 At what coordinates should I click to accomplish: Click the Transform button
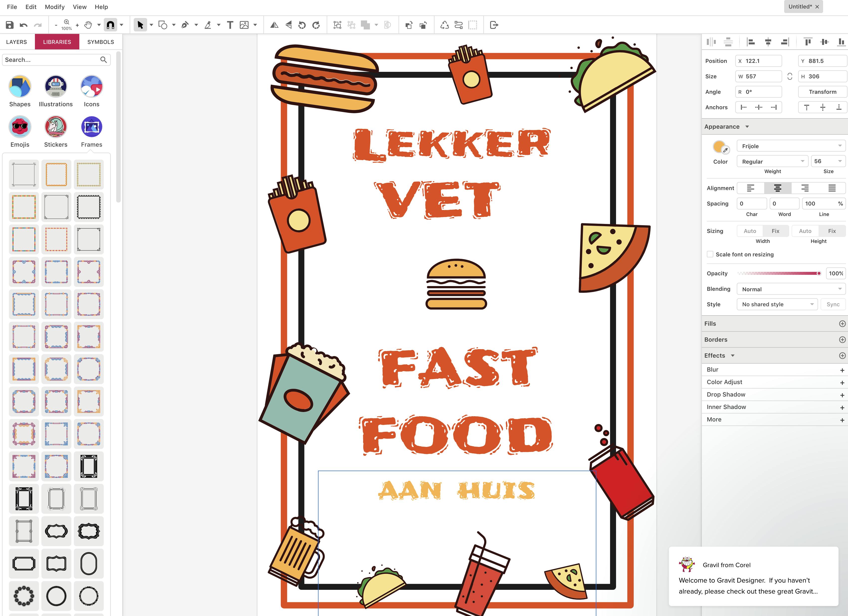tap(822, 92)
